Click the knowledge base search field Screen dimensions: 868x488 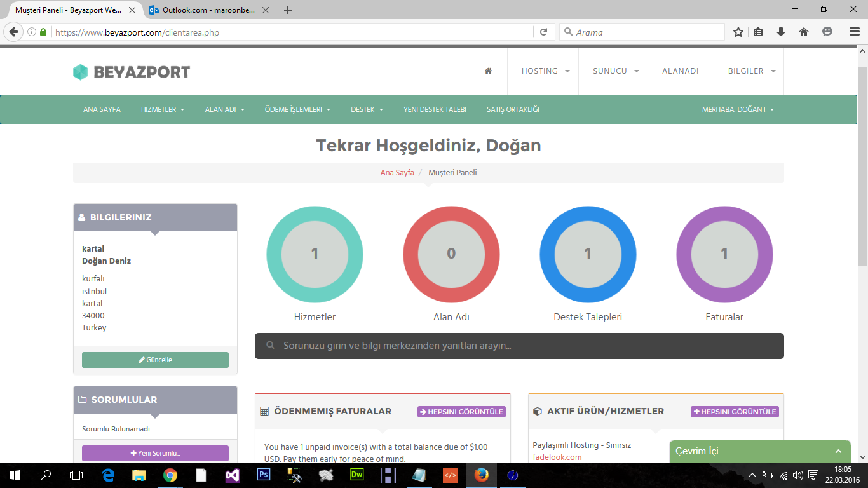519,346
